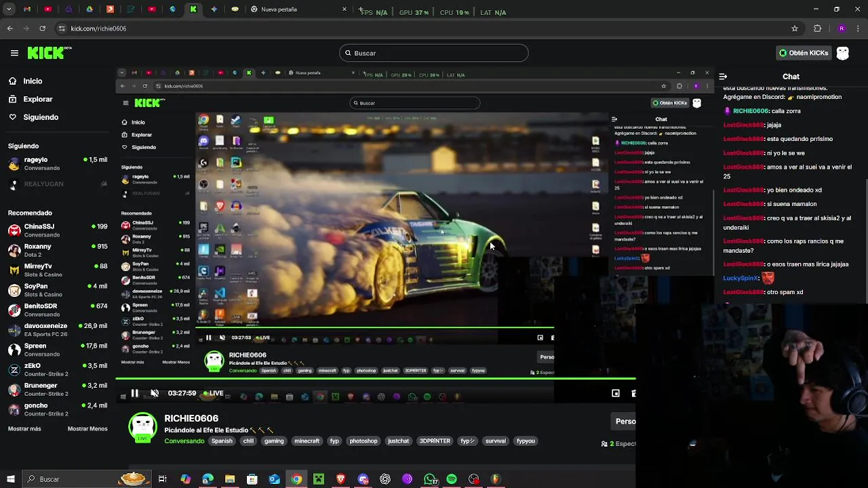Open Siguiendo in the sidebar navigation

click(41, 117)
